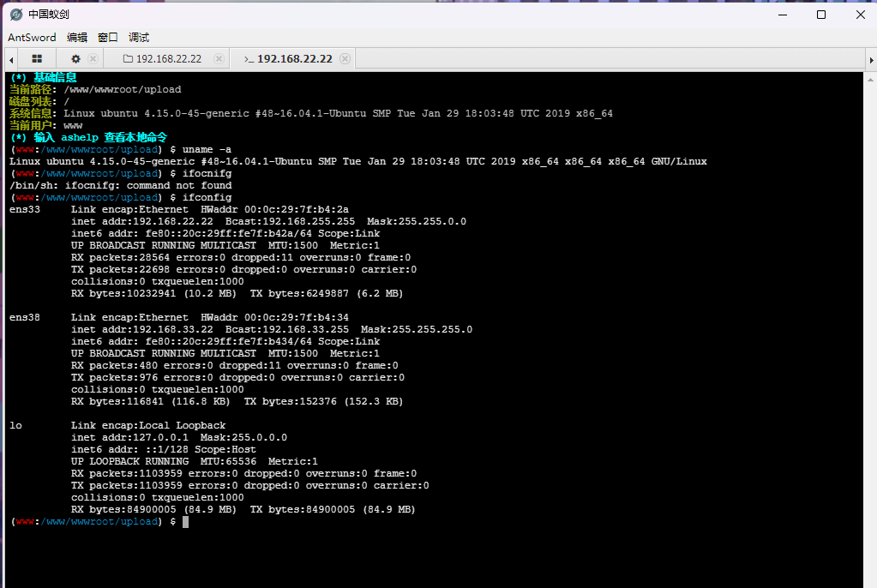Image resolution: width=877 pixels, height=588 pixels.
Task: Close the 192.168.22.22 folder tab
Action: [219, 59]
